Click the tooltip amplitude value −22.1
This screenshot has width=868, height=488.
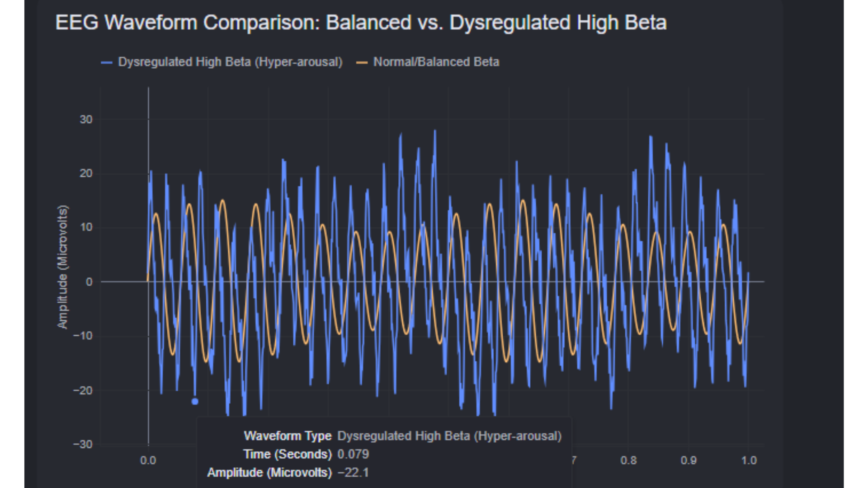coord(353,473)
